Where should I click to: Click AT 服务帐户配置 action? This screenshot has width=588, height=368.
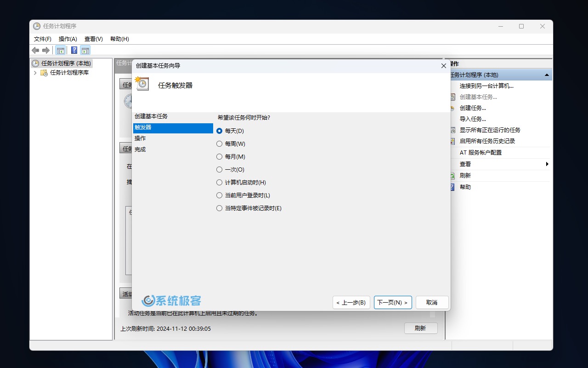[x=481, y=152]
